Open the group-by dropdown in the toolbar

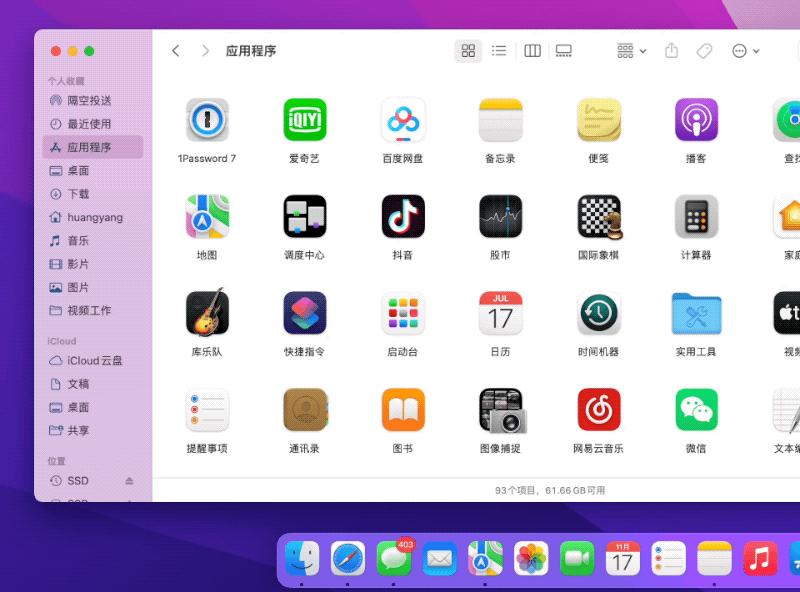coord(628,50)
